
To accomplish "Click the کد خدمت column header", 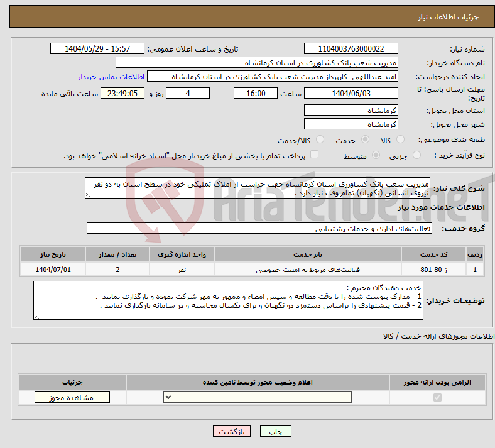I will pos(434,254).
